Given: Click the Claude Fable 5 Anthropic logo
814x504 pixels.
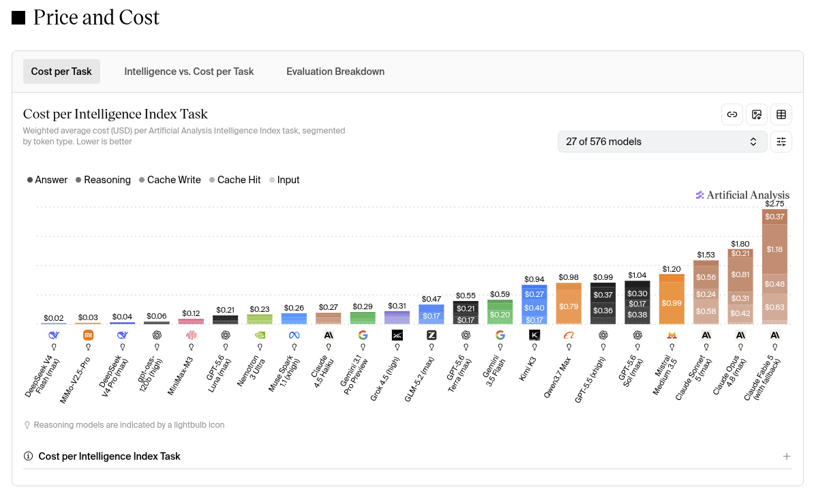Looking at the screenshot, I should [774, 335].
